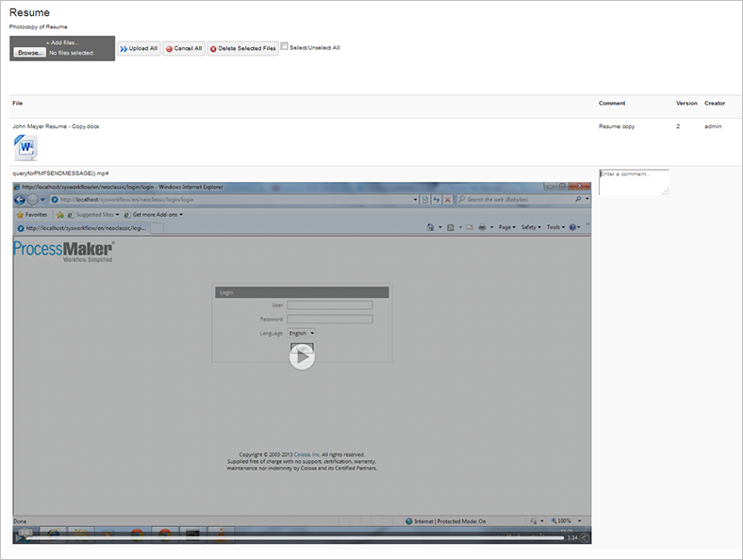Click the Enter a comment text box
The width and height of the screenshot is (743, 560).
coord(634,182)
